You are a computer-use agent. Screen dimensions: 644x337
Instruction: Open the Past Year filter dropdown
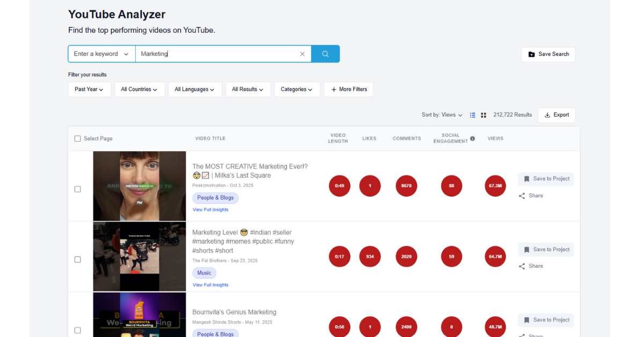(90, 89)
